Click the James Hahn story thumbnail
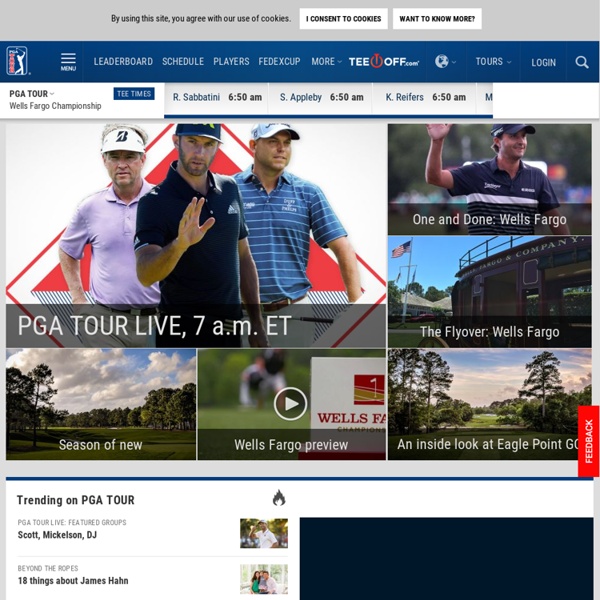Image resolution: width=600 pixels, height=600 pixels. tap(264, 579)
